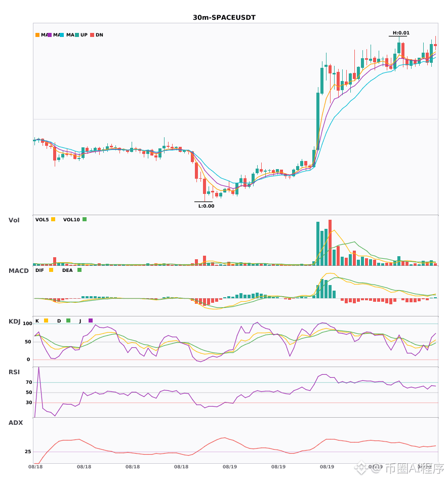Click the RSI axis value 70
448x481 pixels.
(29, 382)
